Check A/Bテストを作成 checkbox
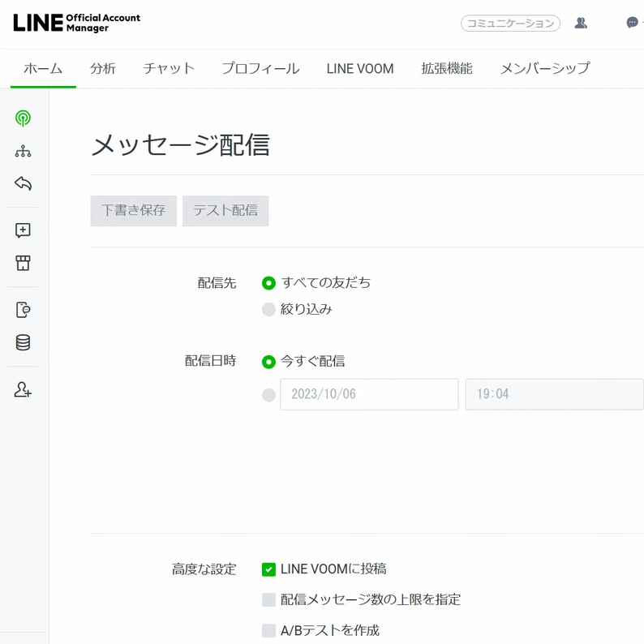644x644 pixels. 268,630
